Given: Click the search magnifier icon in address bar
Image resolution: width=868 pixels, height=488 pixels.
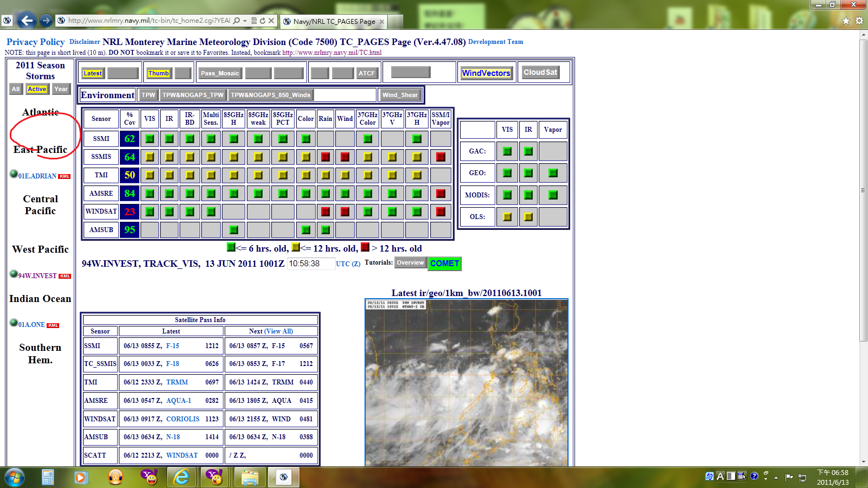Looking at the screenshot, I should 237,21.
